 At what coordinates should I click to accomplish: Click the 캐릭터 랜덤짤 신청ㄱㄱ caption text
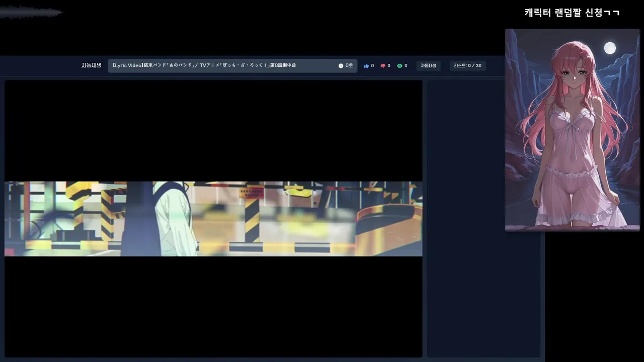pos(572,13)
